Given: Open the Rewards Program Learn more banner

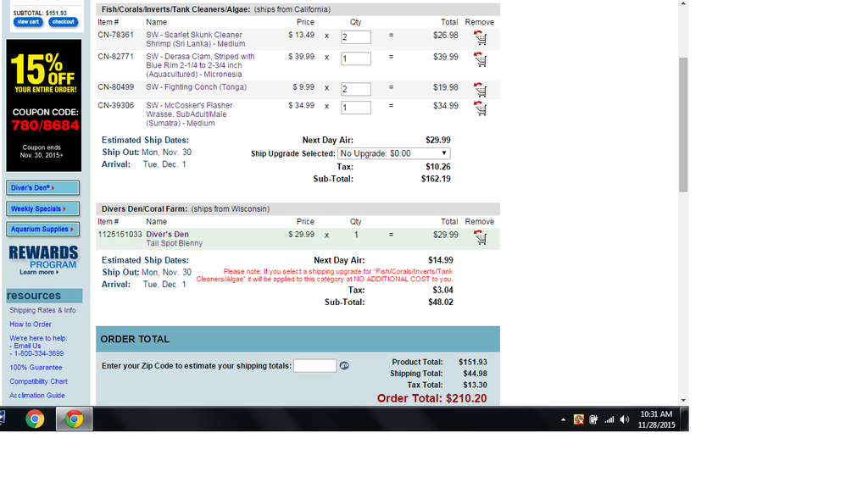Looking at the screenshot, I should [43, 260].
